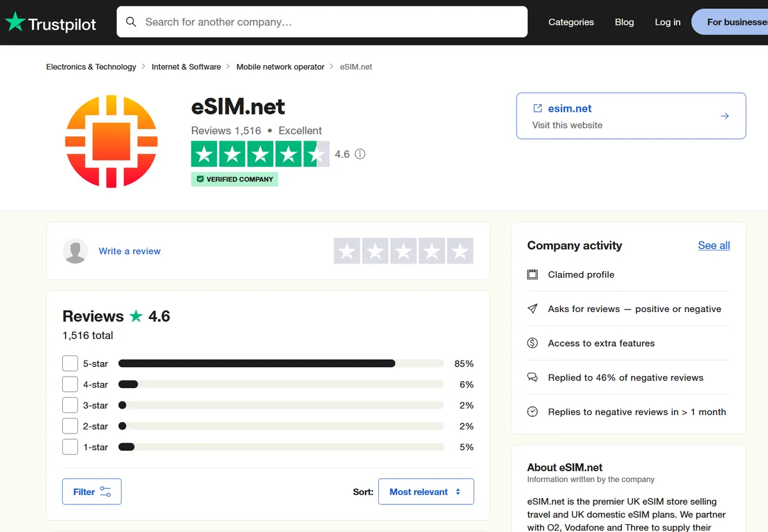Click the paper plane asks-for-reviews icon
768x532 pixels.
[532, 309]
